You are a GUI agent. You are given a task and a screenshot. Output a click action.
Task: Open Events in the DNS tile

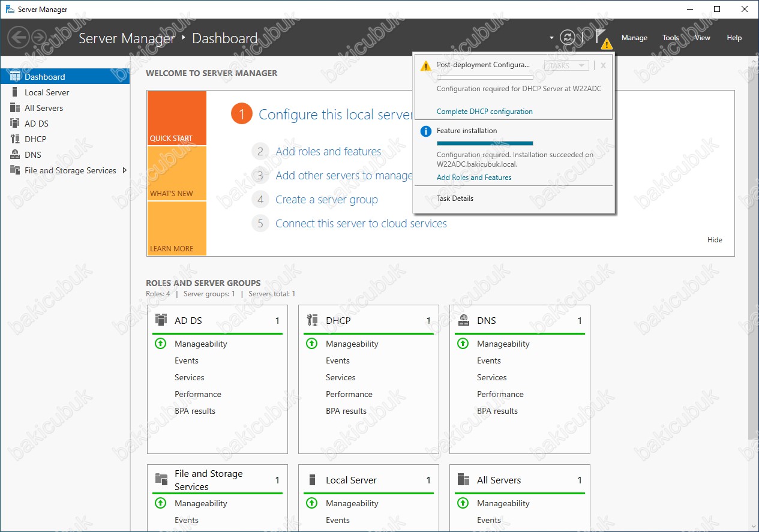[x=489, y=360]
